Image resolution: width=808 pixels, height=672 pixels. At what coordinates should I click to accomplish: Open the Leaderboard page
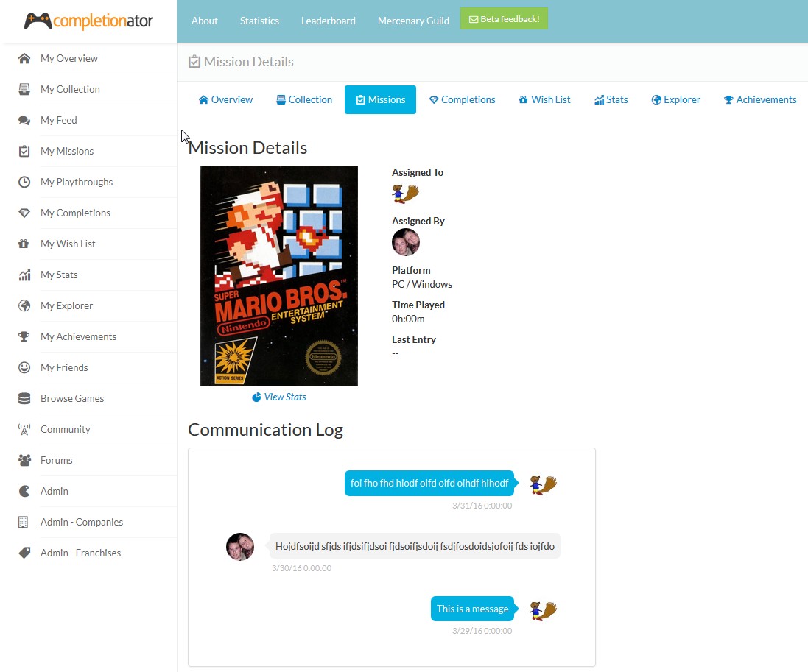[329, 21]
